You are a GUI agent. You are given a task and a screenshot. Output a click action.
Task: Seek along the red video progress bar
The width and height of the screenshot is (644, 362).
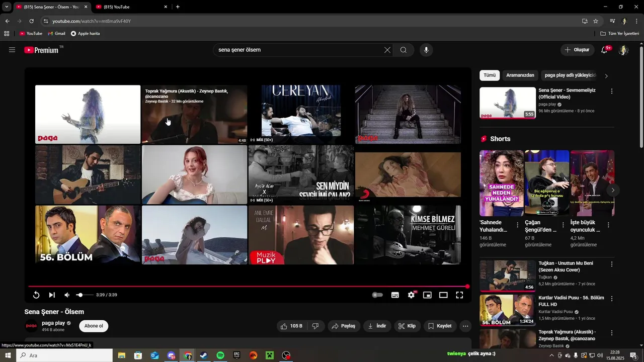[248, 287]
